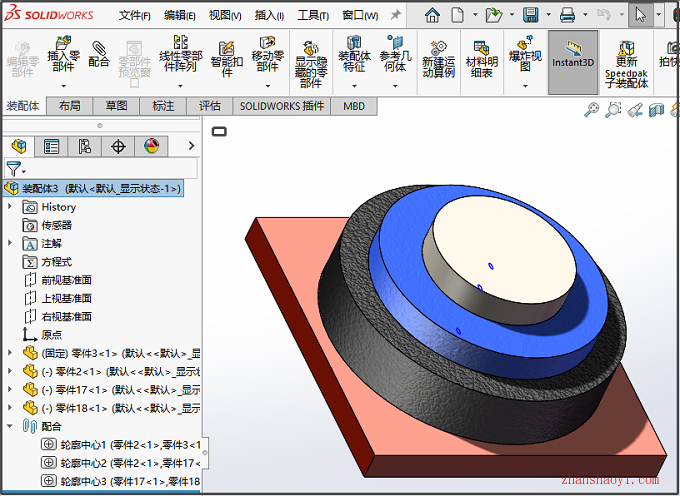Click the Save floppy disk icon

[531, 15]
